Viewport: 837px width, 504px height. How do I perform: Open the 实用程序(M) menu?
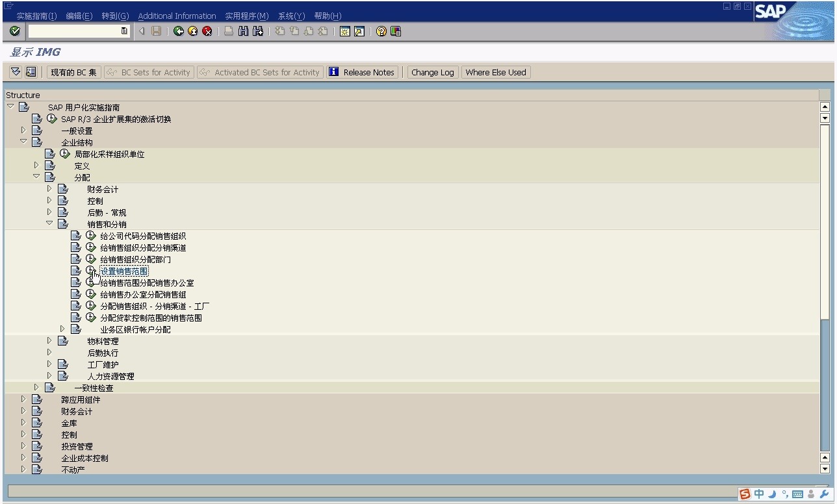click(x=247, y=16)
